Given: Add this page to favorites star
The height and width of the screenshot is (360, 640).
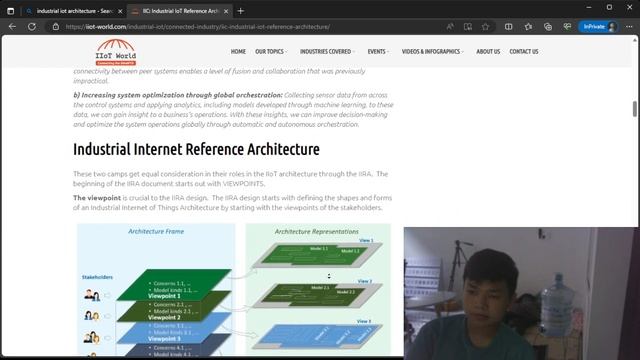Looking at the screenshot, I should pyautogui.click(x=485, y=27).
